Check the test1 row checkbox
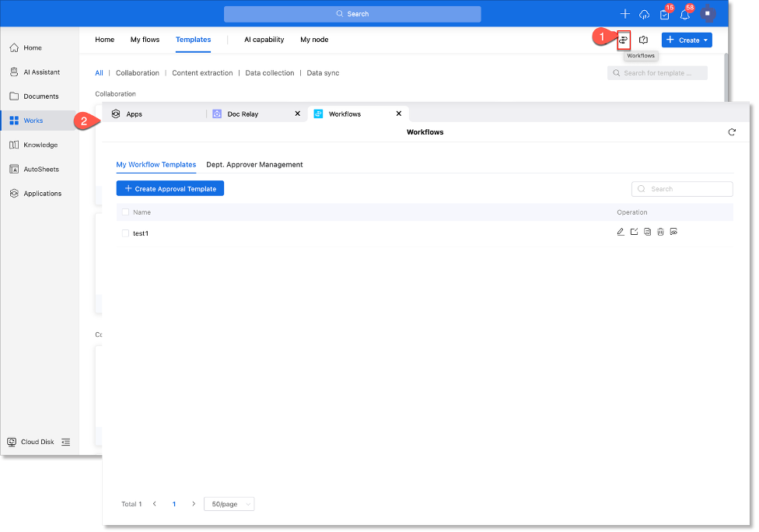759x532 pixels. (x=125, y=233)
